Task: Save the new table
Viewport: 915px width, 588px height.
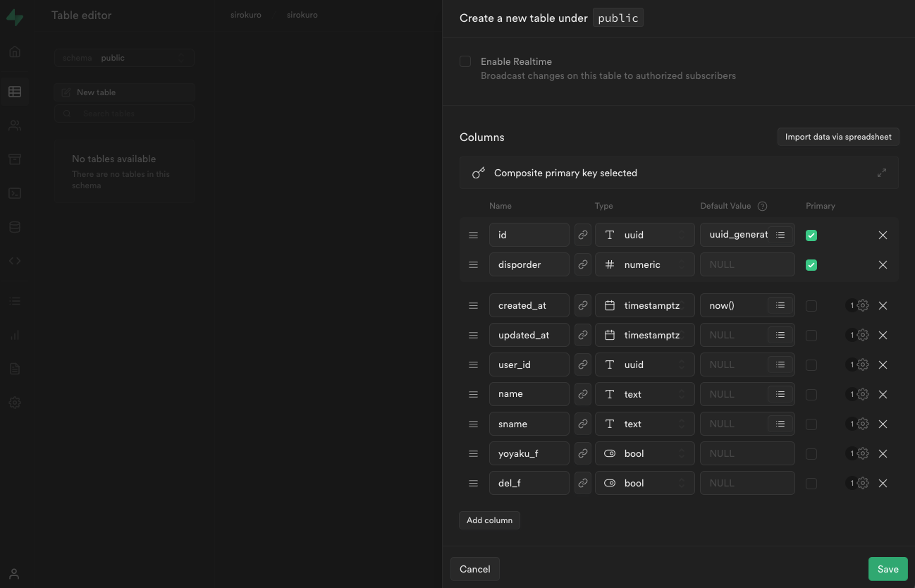Action: coord(888,569)
